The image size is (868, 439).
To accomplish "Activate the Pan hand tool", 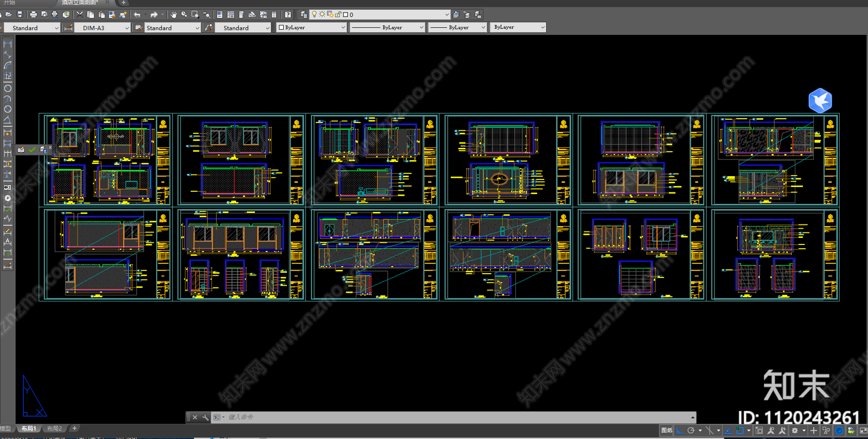I will [174, 15].
